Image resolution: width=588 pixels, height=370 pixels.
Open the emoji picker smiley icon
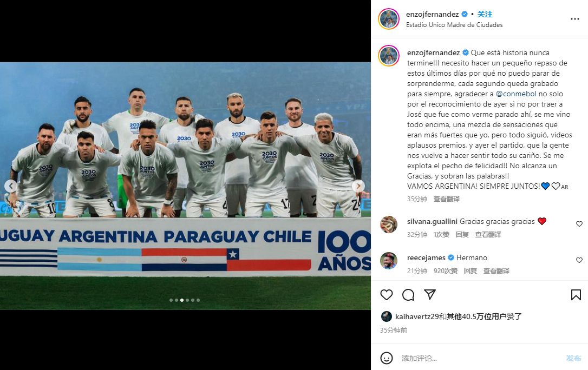[x=386, y=358]
